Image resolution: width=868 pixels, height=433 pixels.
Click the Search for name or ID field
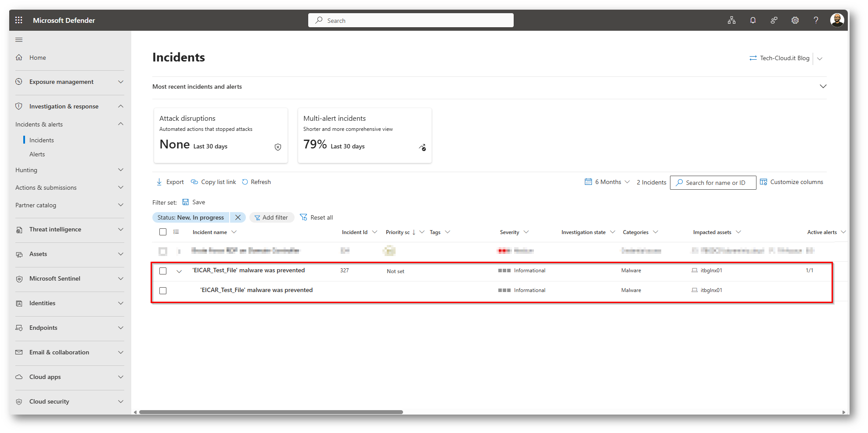(716, 183)
